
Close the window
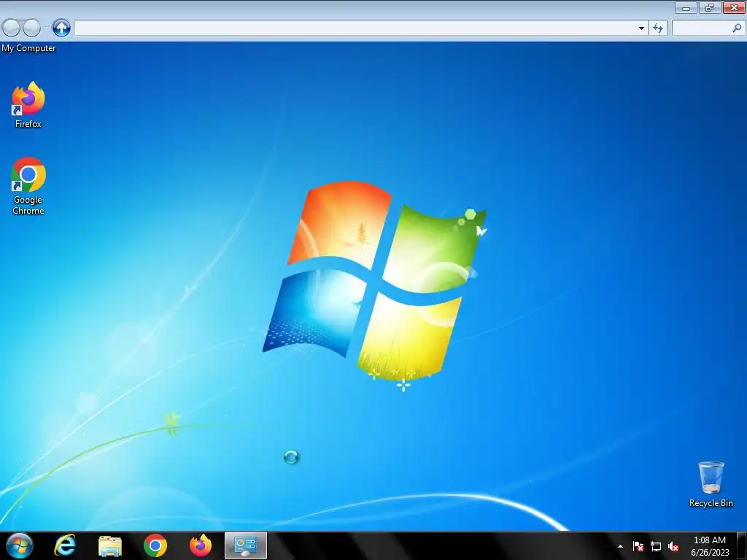734,7
